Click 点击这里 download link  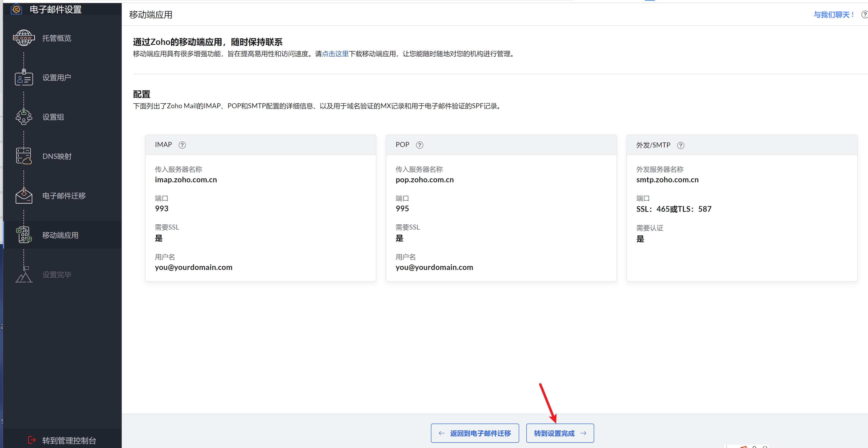pyautogui.click(x=335, y=54)
